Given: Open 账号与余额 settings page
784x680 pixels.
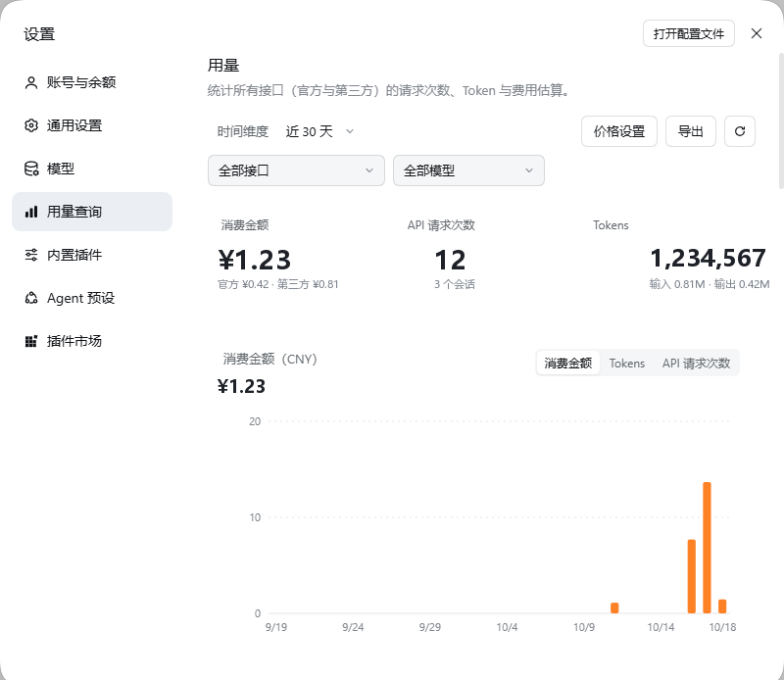Looking at the screenshot, I should tap(92, 82).
